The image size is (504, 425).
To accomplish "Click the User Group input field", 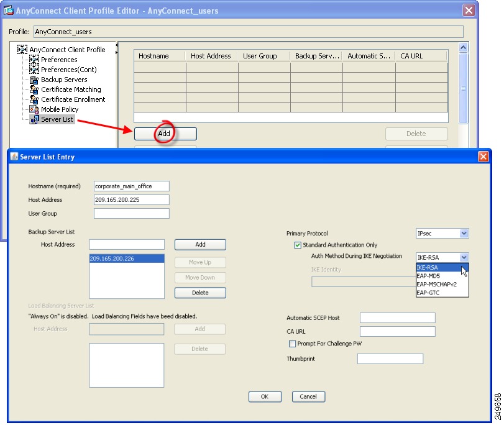I will [x=132, y=214].
